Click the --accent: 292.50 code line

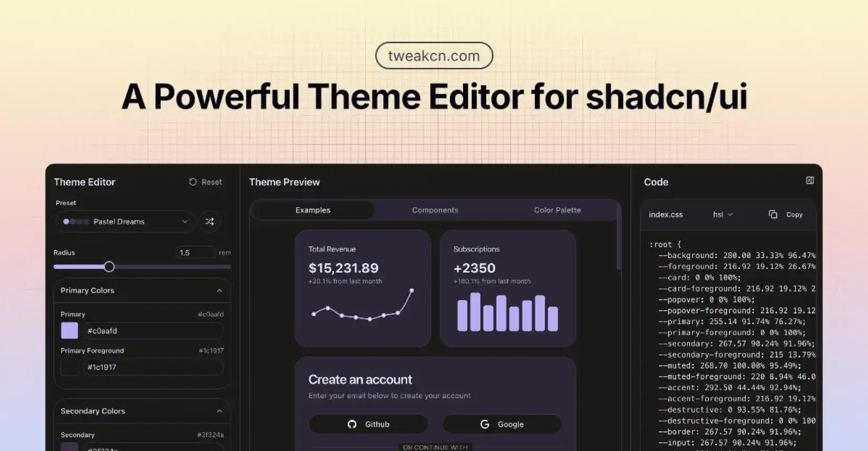point(730,388)
